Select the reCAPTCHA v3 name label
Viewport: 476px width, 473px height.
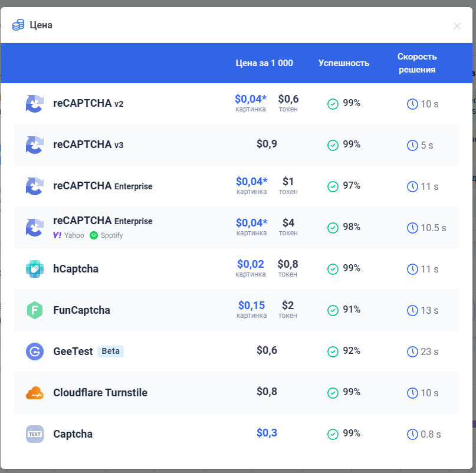coord(88,144)
